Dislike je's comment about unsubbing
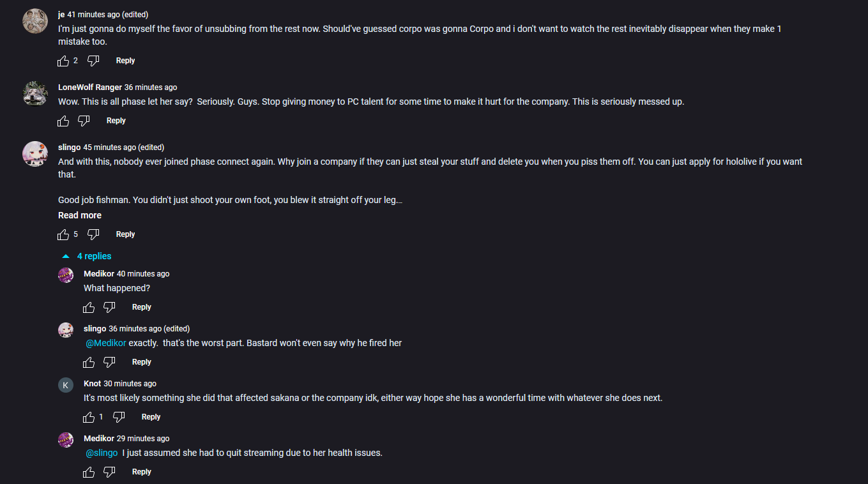Viewport: 868px width, 484px height. click(x=93, y=61)
